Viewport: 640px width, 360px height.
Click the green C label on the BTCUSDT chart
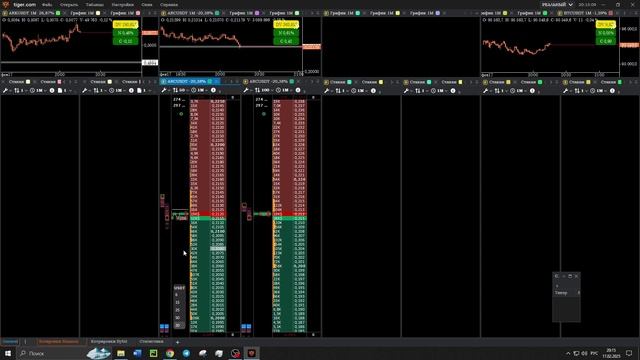pyautogui.click(x=606, y=41)
